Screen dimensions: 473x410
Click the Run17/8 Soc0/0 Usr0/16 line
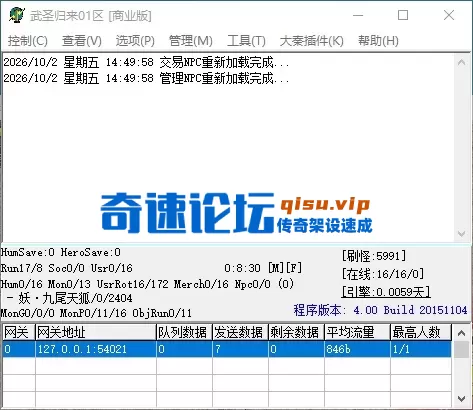[67, 268]
